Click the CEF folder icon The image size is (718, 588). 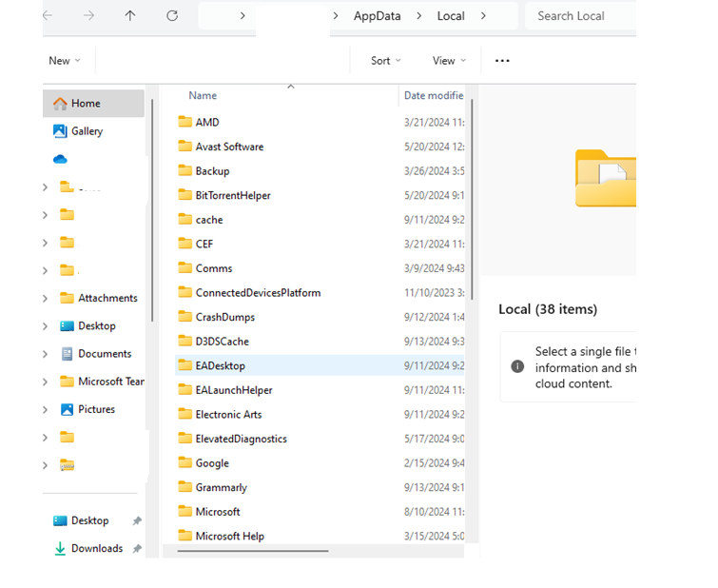point(185,244)
